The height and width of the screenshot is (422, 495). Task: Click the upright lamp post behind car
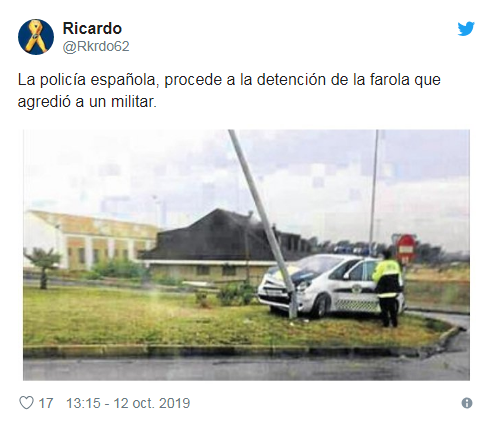coord(374,192)
